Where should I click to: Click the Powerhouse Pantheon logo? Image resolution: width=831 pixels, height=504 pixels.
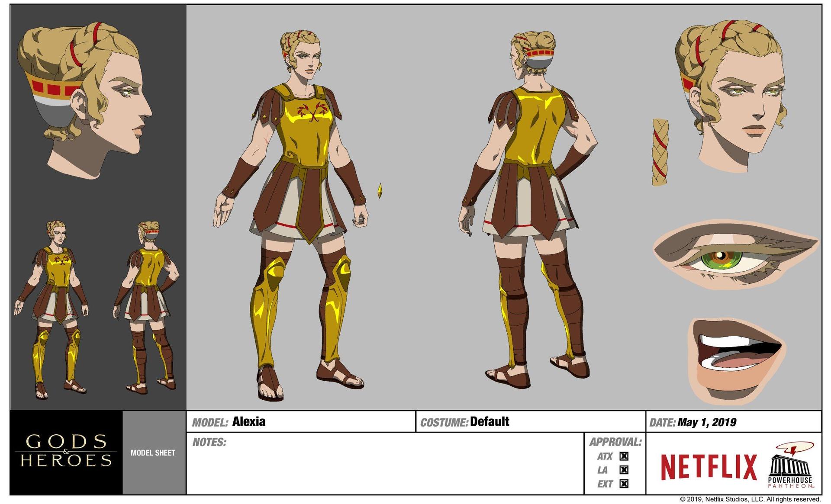pos(790,465)
